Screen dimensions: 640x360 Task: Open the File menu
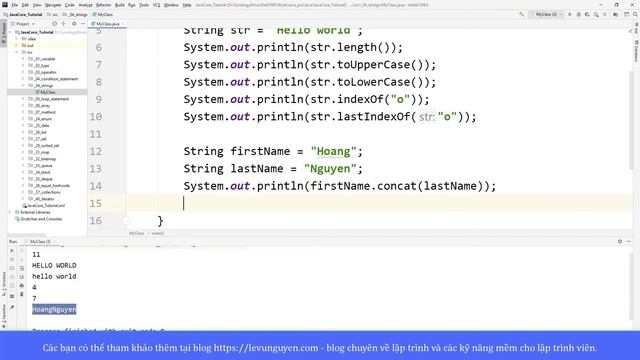click(15, 5)
